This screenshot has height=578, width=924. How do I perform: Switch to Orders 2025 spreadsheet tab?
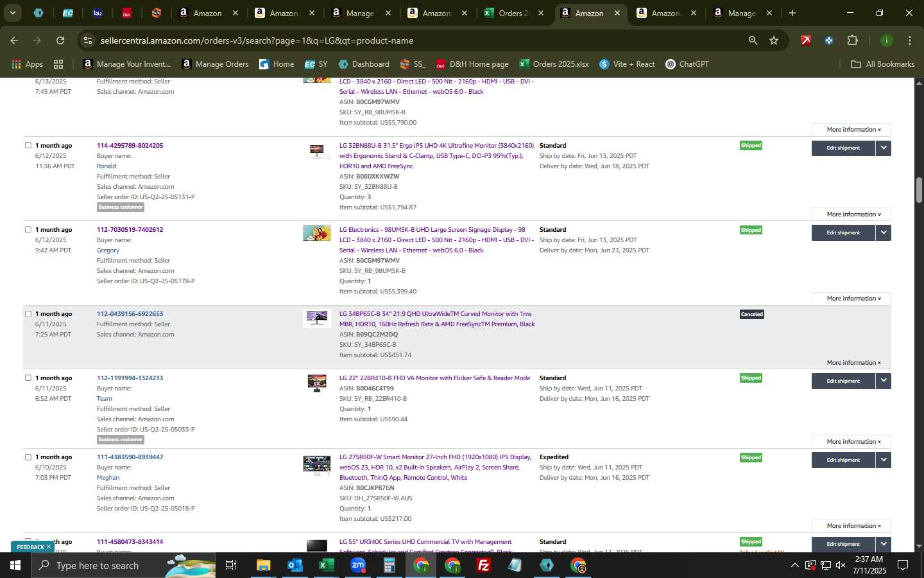(513, 13)
